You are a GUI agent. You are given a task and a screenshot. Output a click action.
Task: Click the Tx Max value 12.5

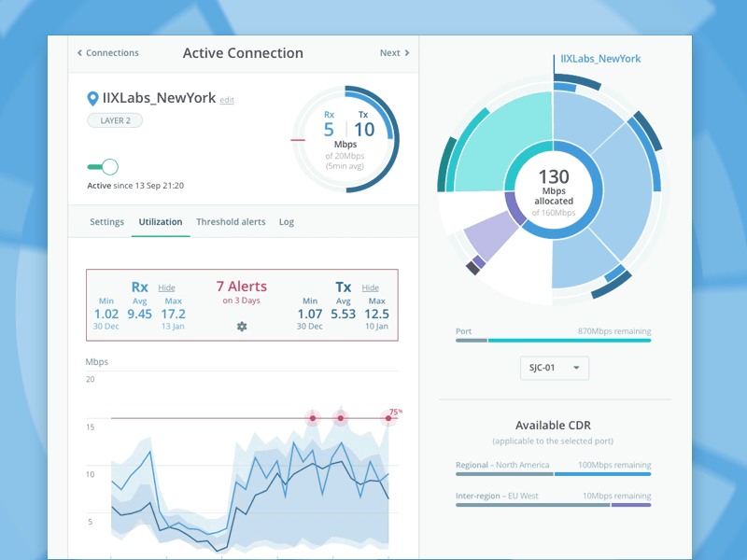[376, 314]
